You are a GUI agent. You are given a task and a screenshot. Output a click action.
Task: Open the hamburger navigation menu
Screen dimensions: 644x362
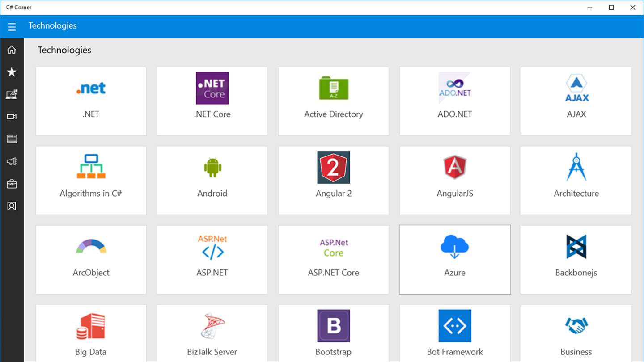point(12,27)
